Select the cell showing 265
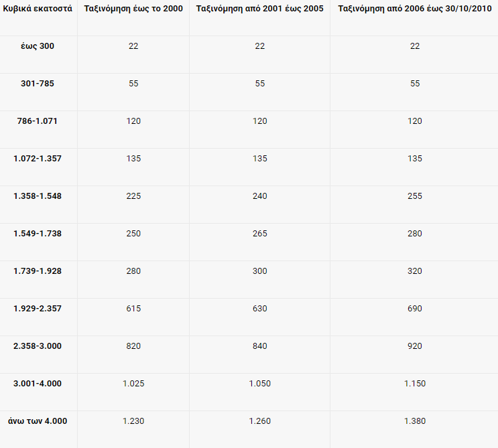This screenshot has width=498, height=448. click(260, 234)
